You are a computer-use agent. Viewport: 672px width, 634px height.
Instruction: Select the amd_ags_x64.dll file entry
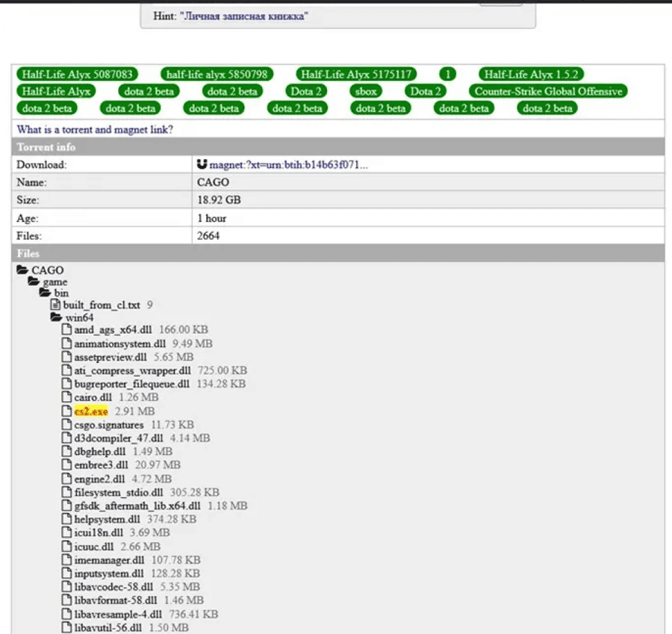pyautogui.click(x=113, y=331)
